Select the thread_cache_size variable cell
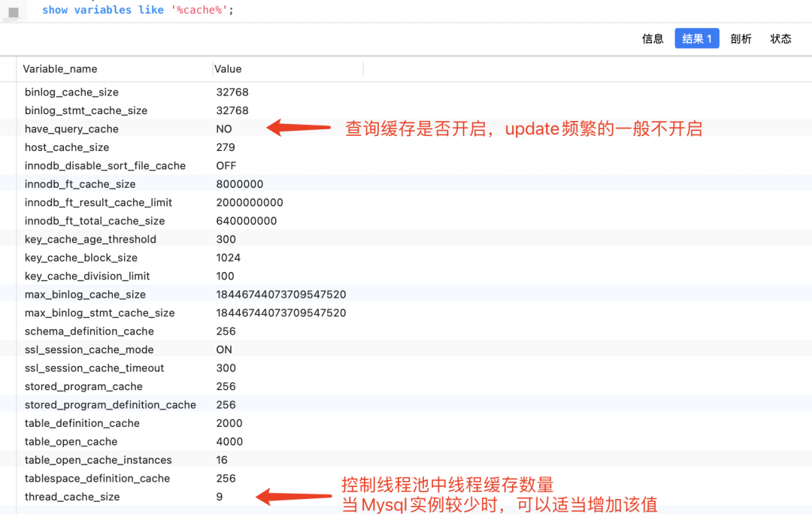 (72, 497)
